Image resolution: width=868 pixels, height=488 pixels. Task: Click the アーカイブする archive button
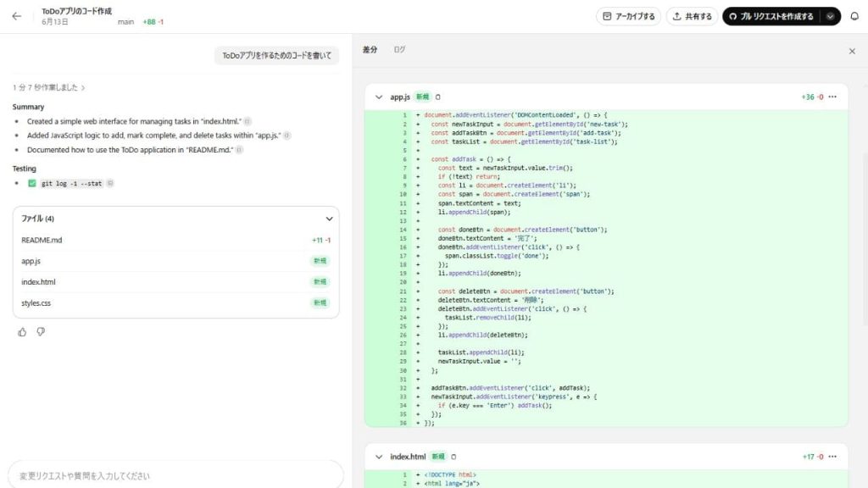(628, 16)
